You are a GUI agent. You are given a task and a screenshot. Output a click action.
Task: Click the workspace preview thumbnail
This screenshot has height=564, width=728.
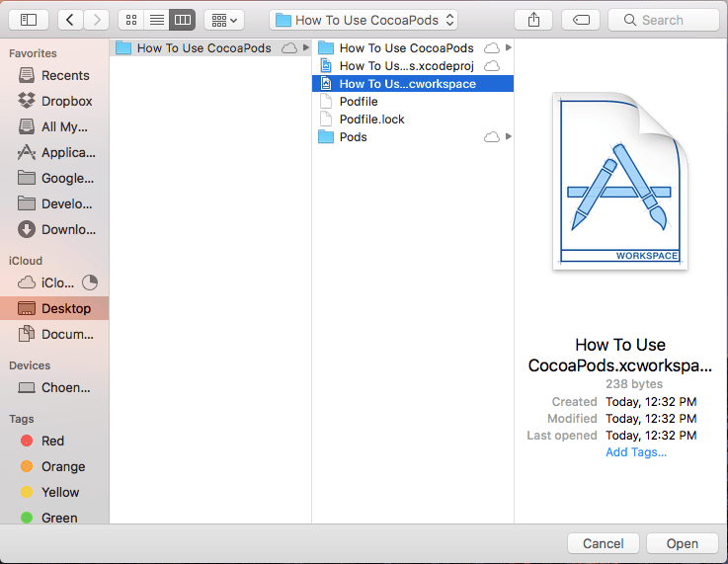[620, 181]
